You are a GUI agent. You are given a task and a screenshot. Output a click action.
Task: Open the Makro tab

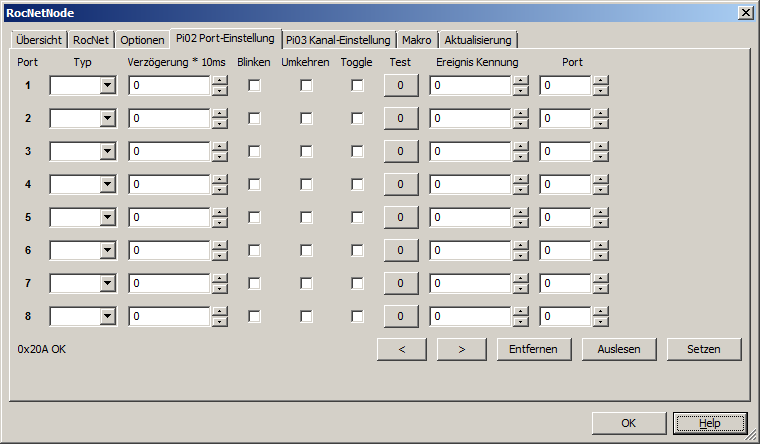pos(416,40)
